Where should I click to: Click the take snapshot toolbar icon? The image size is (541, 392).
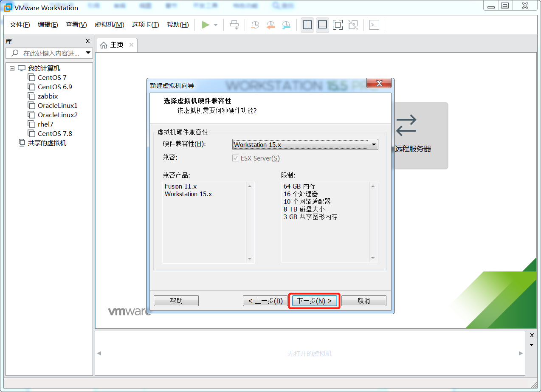(x=255, y=25)
